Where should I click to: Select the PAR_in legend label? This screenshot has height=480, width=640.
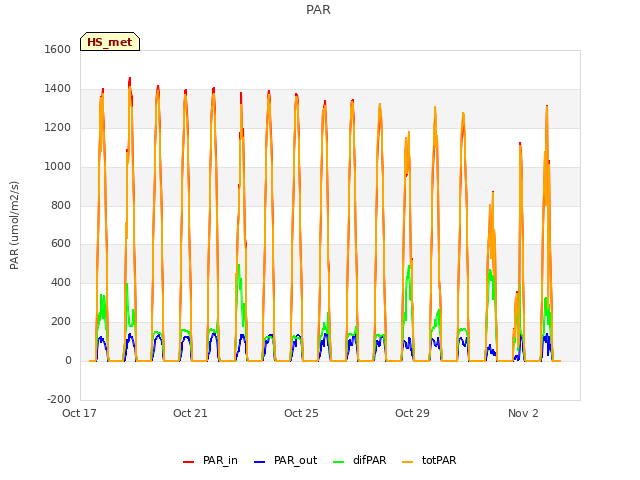click(220, 460)
